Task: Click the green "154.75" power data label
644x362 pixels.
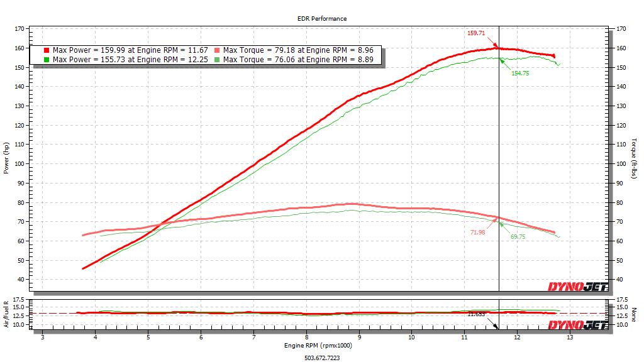Action: pos(520,74)
